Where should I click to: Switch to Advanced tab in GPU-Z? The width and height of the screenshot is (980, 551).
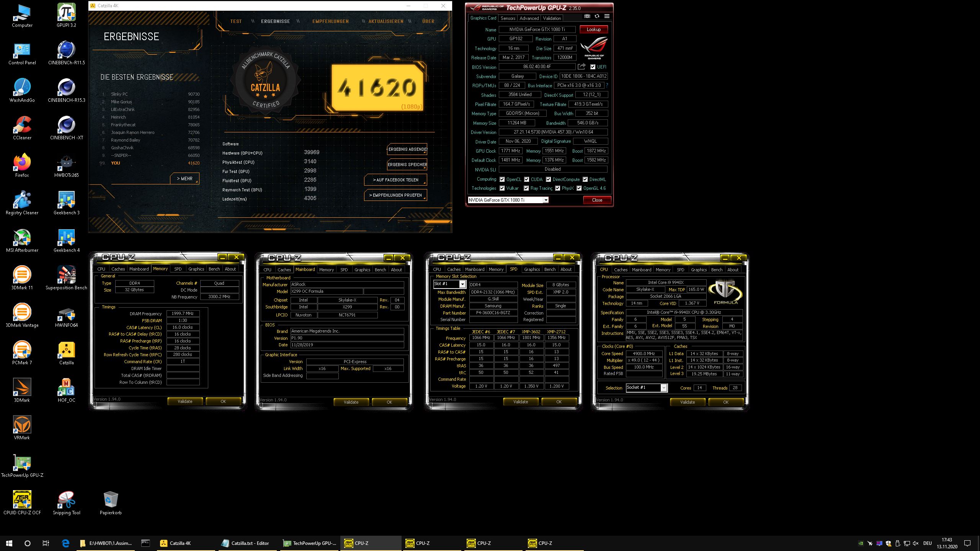pos(529,18)
